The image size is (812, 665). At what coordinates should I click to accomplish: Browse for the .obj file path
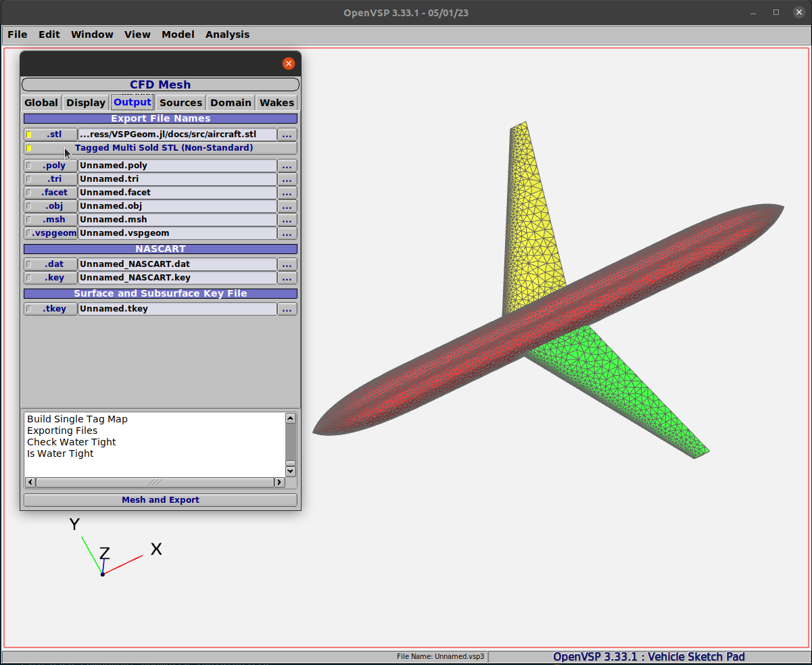point(287,206)
